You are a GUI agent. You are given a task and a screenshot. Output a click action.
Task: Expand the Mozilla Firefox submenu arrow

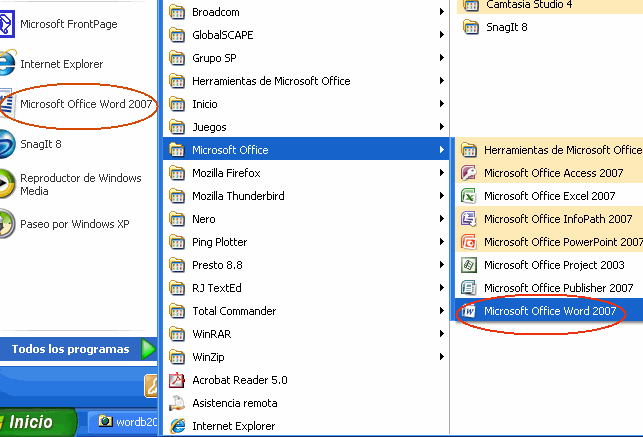pyautogui.click(x=441, y=173)
